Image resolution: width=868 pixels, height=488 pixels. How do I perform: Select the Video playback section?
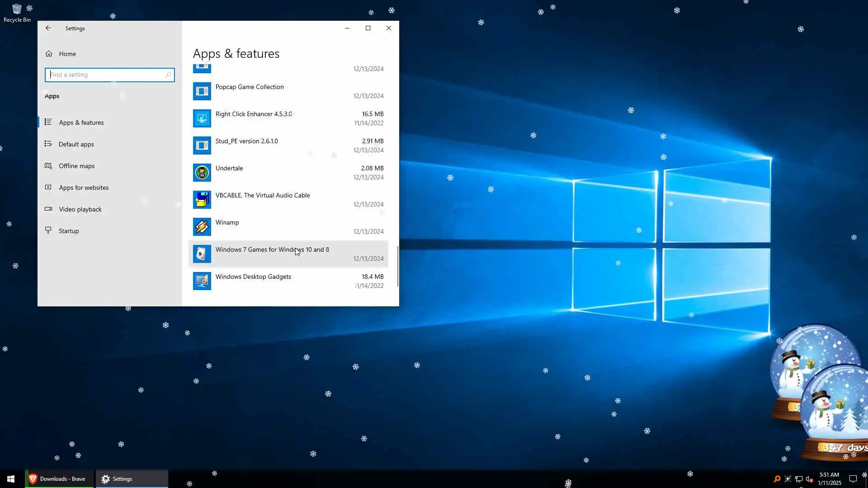pos(80,209)
